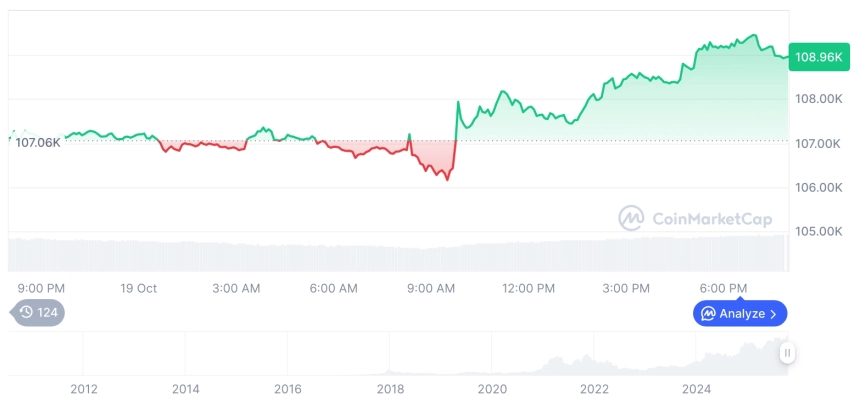
Task: Click the green 108.96K current price tag
Action: [817, 57]
